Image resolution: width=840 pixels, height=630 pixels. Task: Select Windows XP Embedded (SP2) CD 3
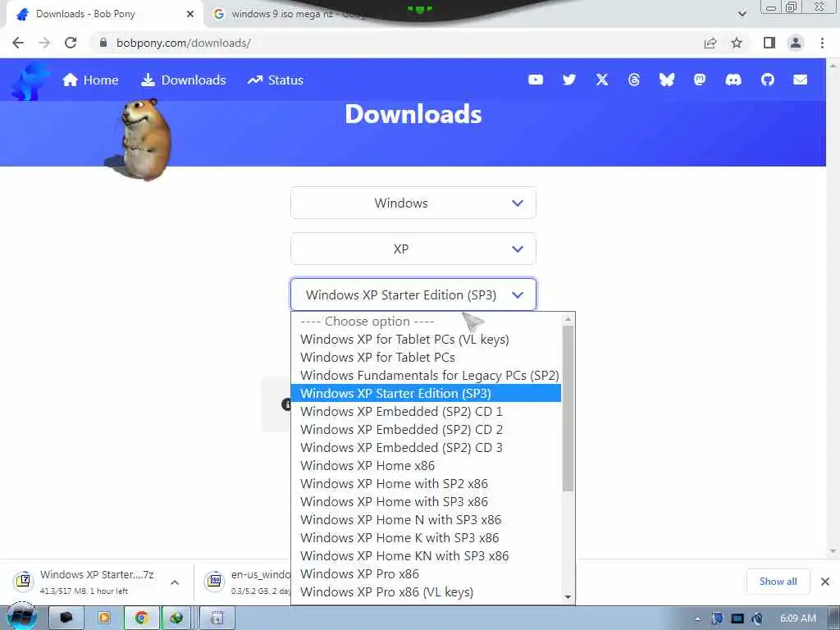426,447
